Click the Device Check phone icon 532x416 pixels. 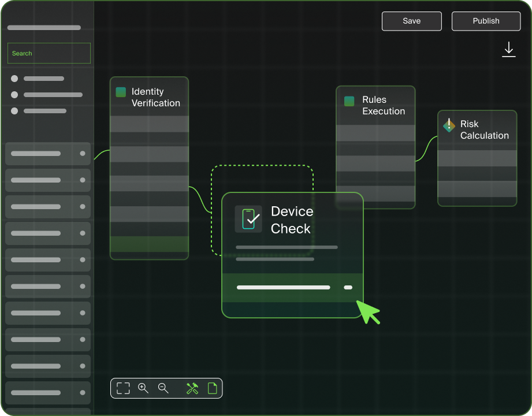[x=248, y=219]
